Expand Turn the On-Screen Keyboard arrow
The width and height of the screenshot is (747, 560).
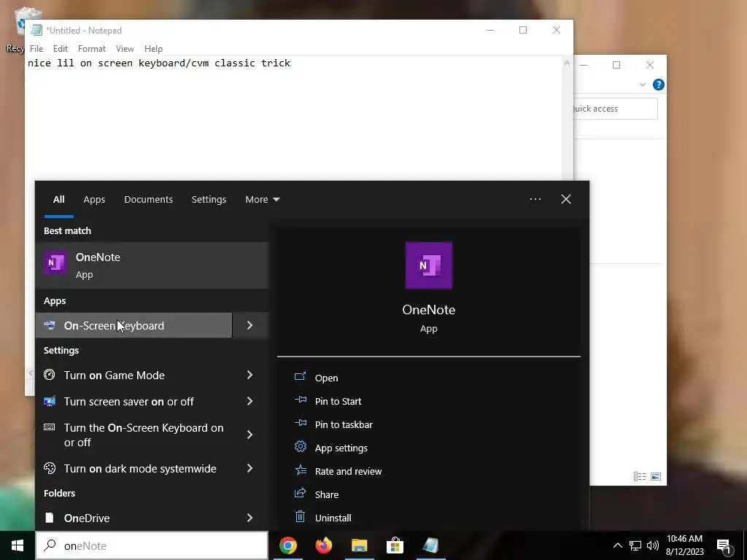(250, 435)
